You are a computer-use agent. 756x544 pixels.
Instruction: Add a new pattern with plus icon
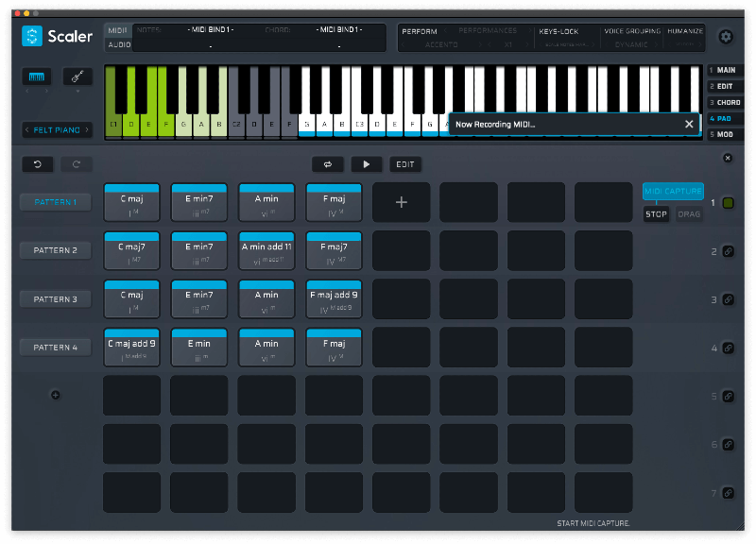[55, 395]
